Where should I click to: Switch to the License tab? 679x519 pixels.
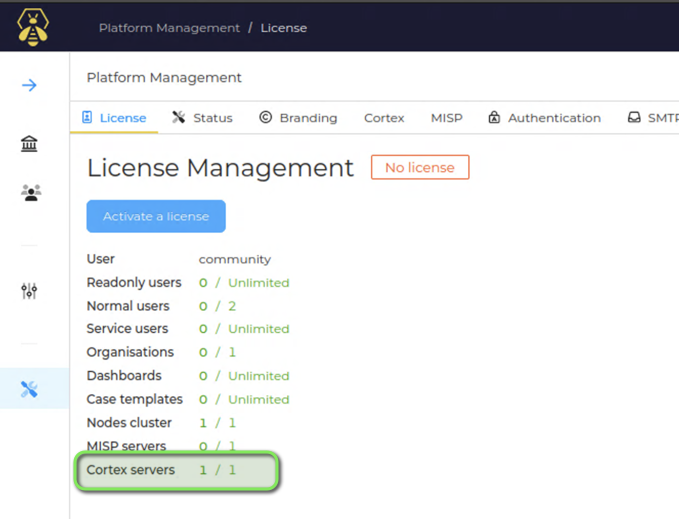coord(114,118)
